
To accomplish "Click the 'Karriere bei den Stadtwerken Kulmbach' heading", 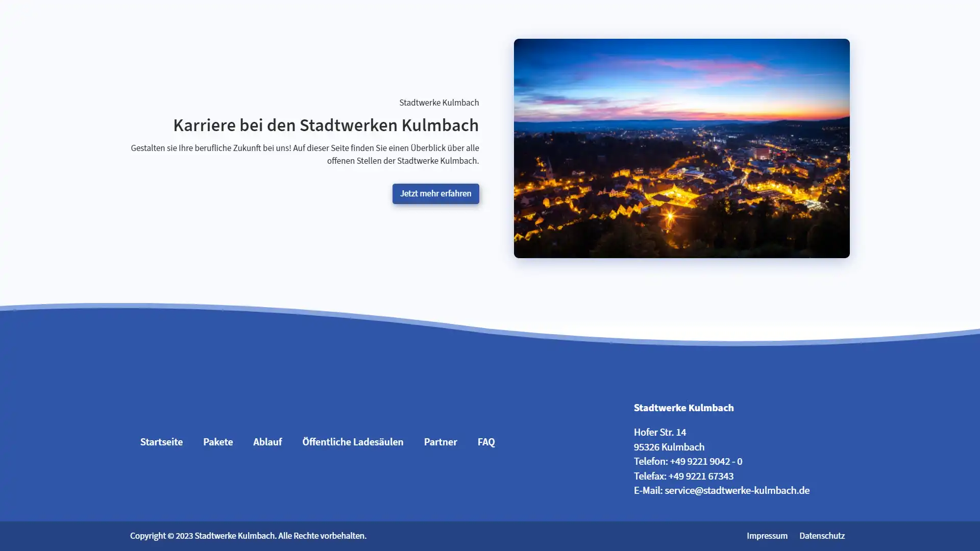I will [326, 125].
